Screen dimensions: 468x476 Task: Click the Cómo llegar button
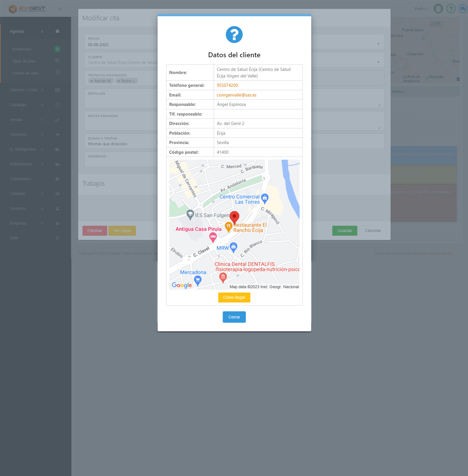coord(234,297)
